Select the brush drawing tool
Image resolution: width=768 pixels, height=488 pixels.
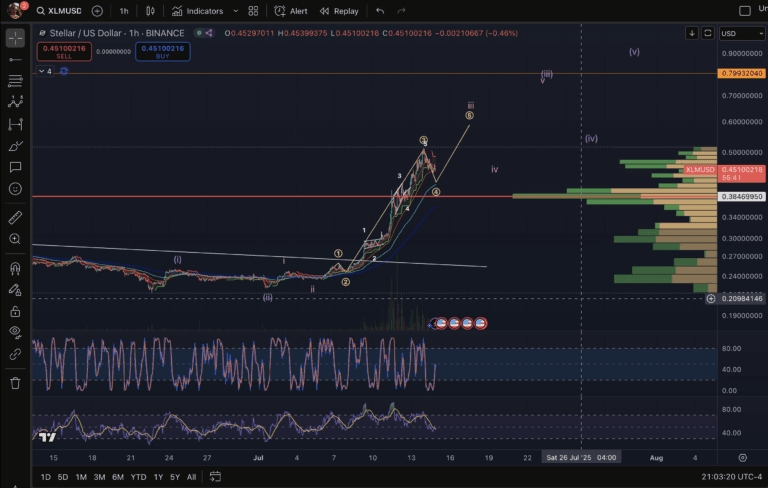click(x=15, y=146)
